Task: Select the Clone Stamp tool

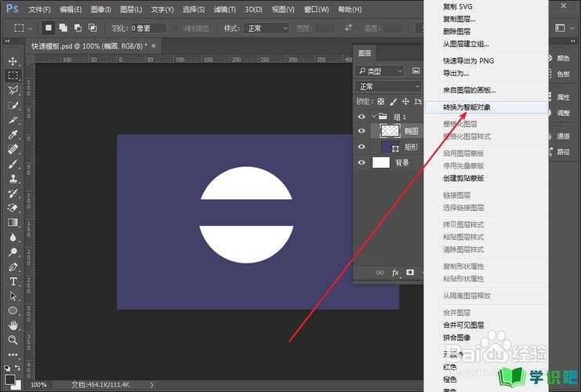Action: click(13, 179)
